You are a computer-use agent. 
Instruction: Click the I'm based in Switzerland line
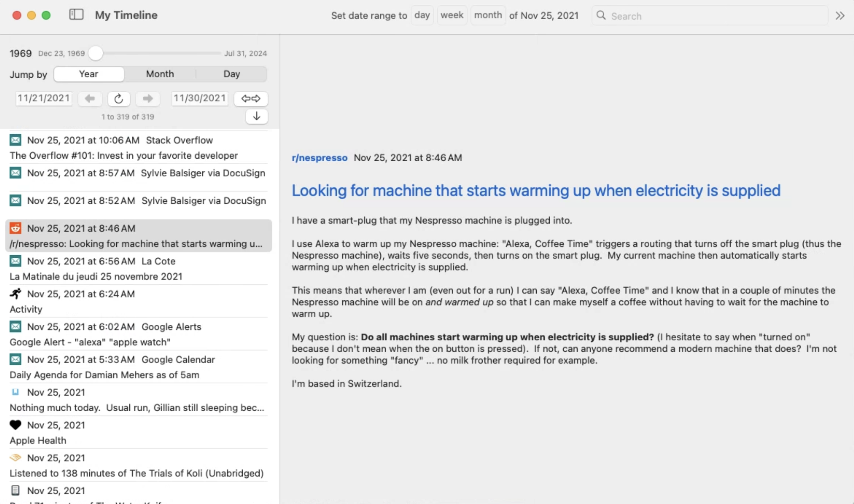coord(347,384)
